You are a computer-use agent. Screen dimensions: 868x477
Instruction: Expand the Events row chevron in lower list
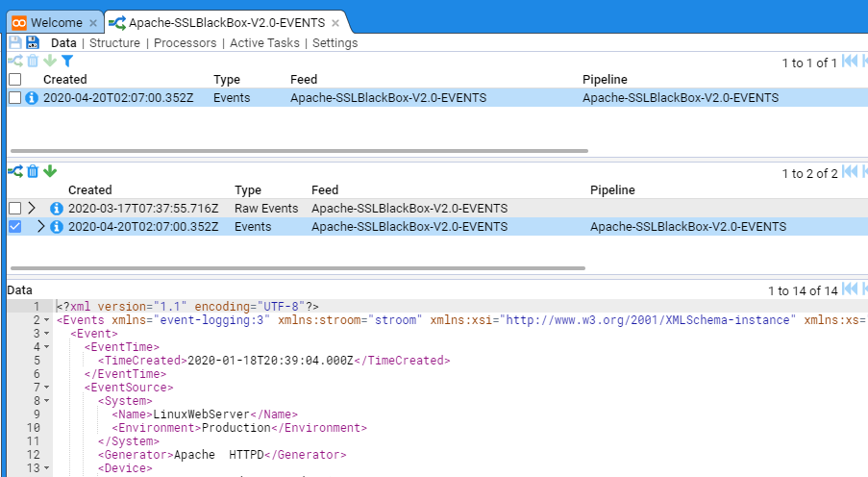[40, 227]
